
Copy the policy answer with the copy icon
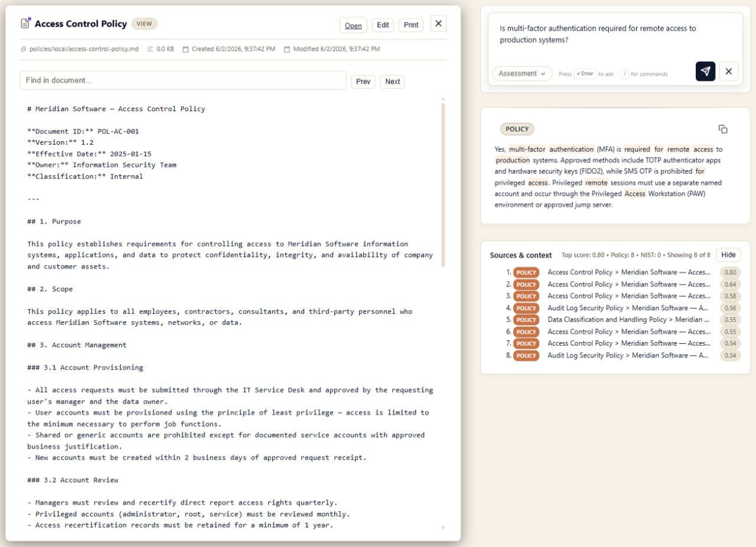(722, 129)
